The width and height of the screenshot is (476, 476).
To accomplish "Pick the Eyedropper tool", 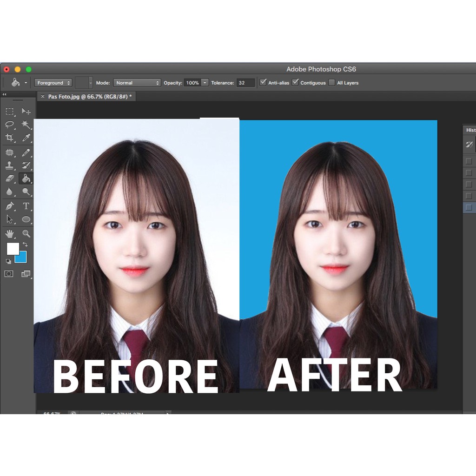I will click(26, 137).
